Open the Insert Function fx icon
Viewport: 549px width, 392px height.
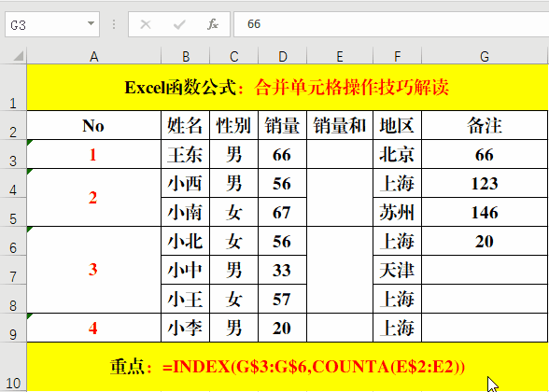[x=213, y=24]
